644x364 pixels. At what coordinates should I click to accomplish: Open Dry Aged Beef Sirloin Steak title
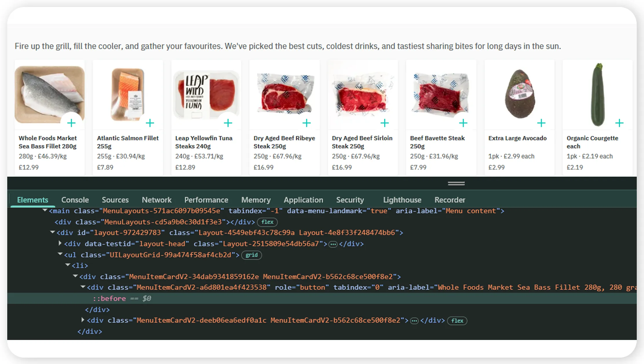pos(362,142)
